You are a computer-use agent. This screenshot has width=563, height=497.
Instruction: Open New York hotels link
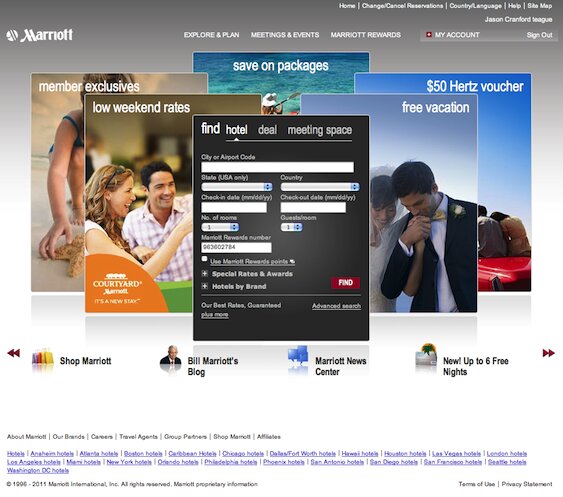tap(129, 462)
